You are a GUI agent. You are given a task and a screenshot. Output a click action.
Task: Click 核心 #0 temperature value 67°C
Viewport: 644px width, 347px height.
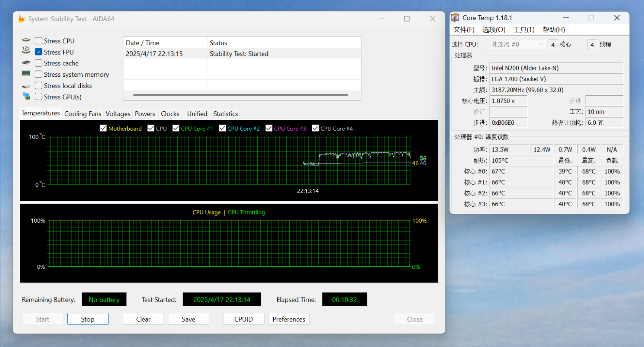[521, 171]
